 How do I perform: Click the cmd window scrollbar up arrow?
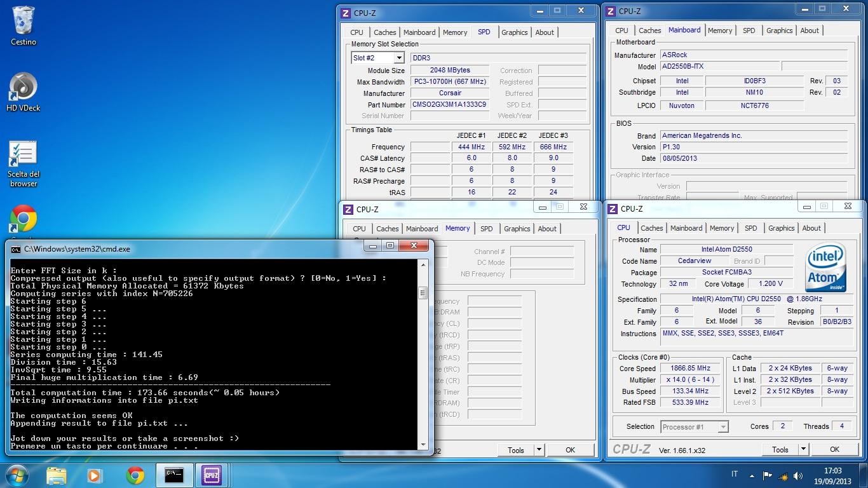(422, 264)
